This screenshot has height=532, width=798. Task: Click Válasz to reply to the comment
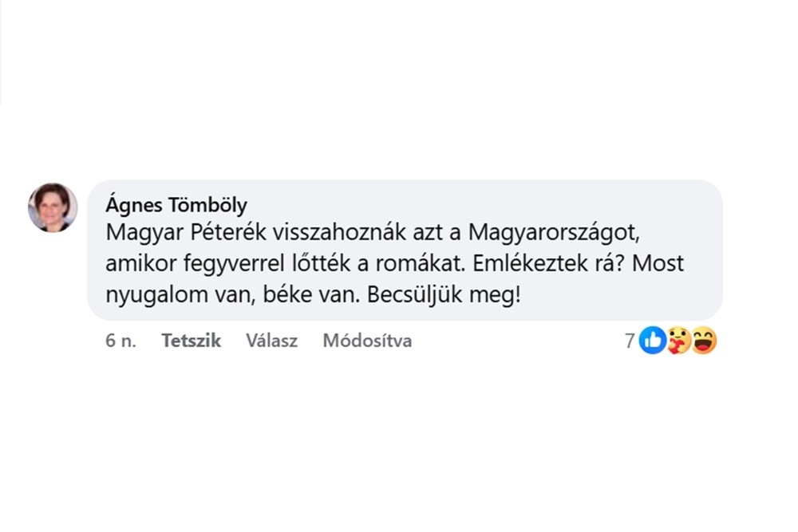point(271,341)
